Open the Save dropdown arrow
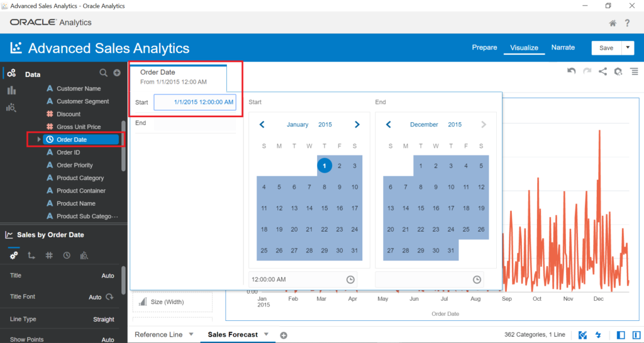Viewport: 644px width, 343px height. coord(628,48)
